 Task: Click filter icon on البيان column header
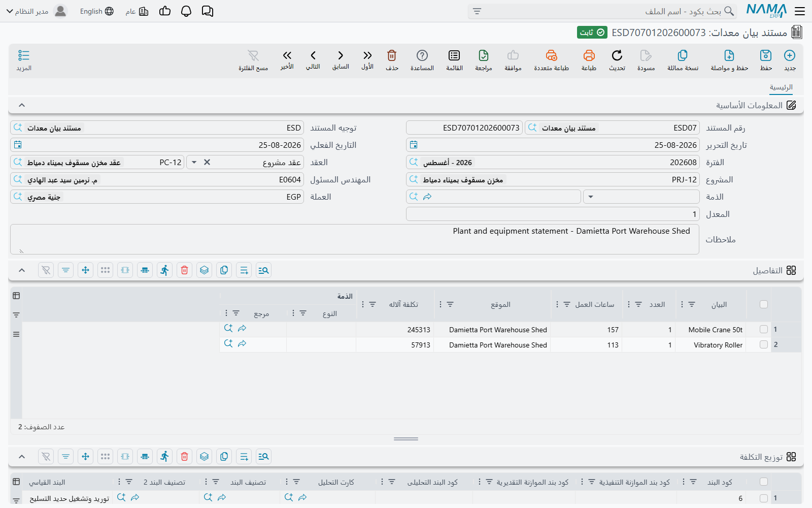pyautogui.click(x=692, y=304)
